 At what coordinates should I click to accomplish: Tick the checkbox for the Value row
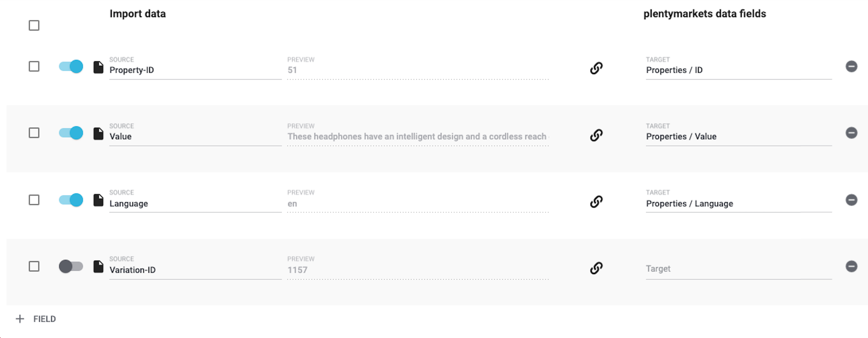click(34, 133)
